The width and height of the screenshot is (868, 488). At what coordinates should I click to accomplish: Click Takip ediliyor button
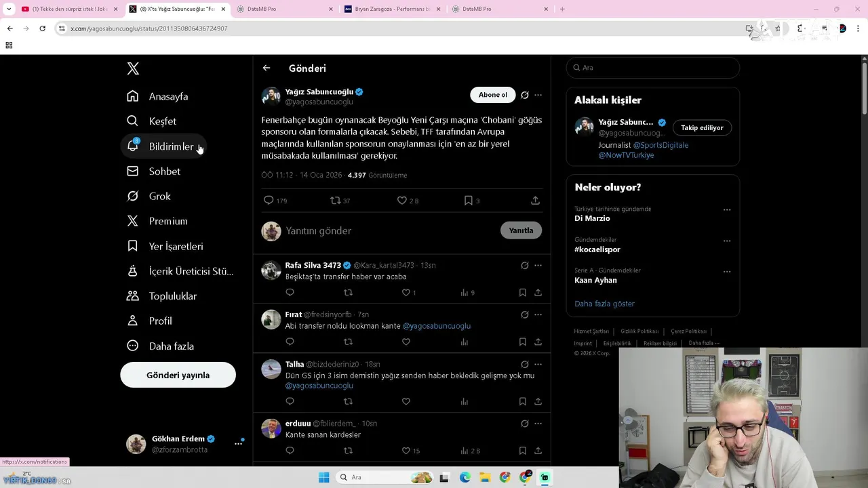tap(702, 127)
